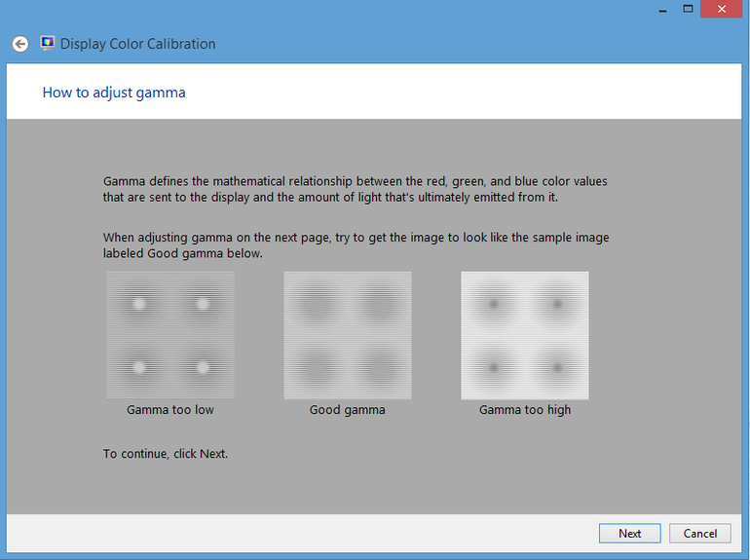
Task: Click the Display Color Calibration title text
Action: (x=137, y=44)
